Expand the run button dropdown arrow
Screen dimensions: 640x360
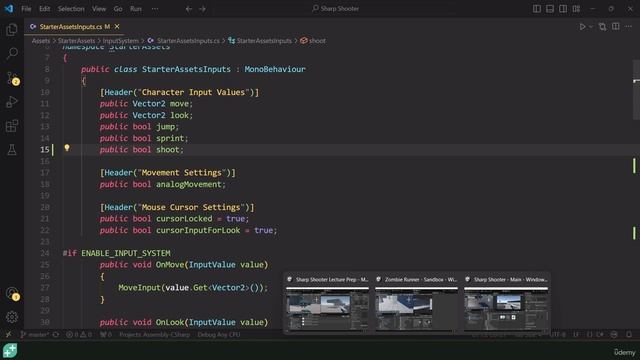coord(591,27)
